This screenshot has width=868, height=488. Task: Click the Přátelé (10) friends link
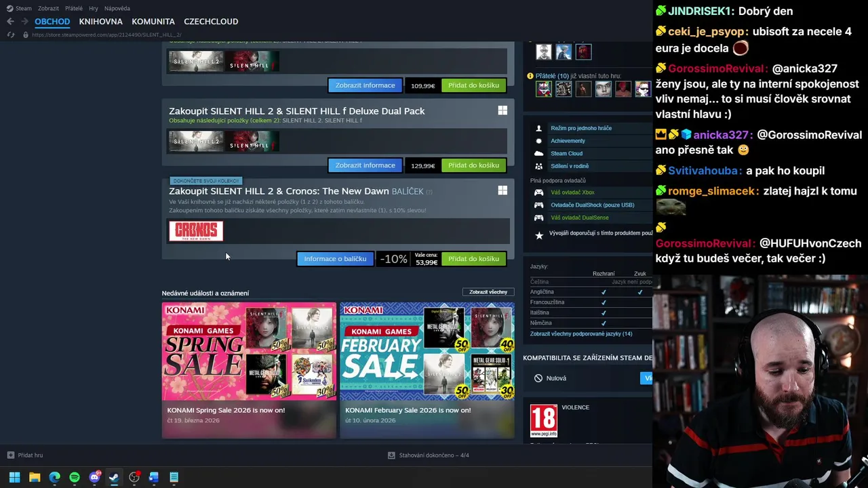pyautogui.click(x=552, y=76)
